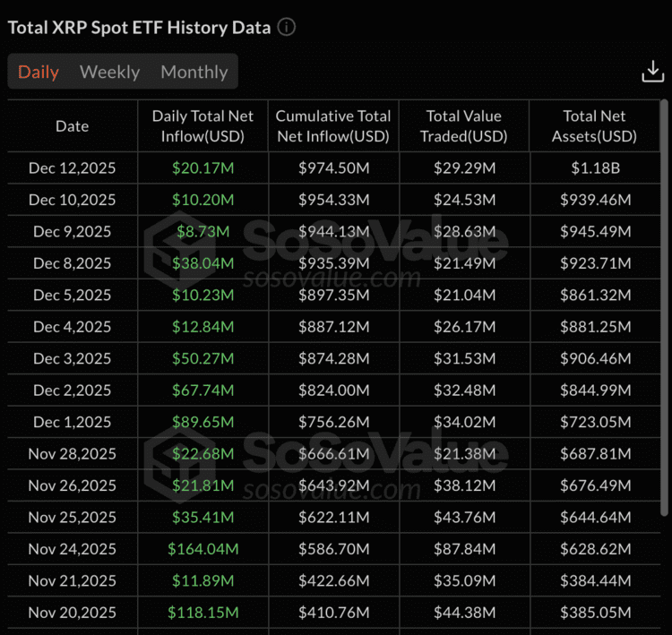Viewport: 672px width, 635px height.
Task: Click the $935.39M cumulative inflow value
Action: [334, 263]
